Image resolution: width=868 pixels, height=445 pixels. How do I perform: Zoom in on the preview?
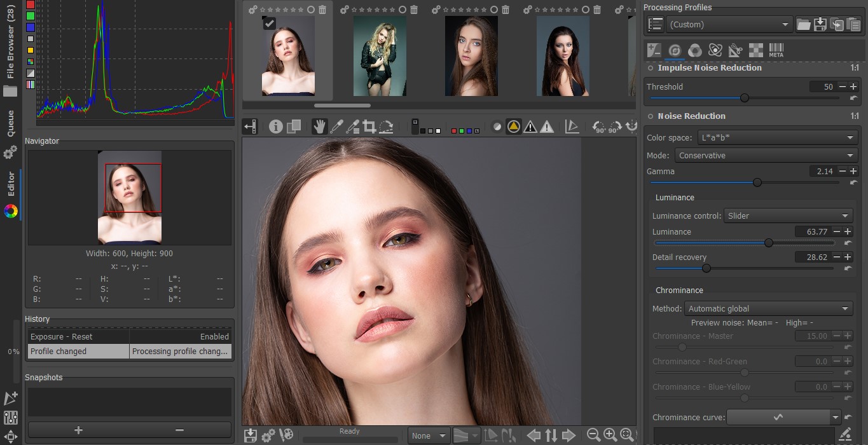click(610, 435)
